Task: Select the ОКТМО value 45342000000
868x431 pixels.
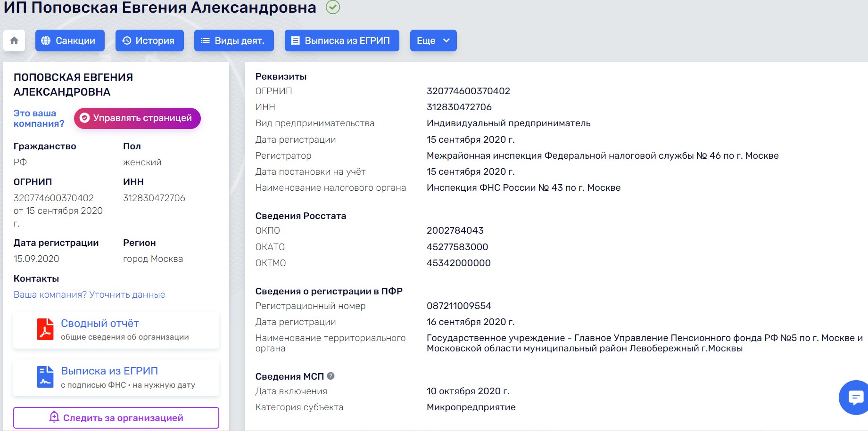Action: [x=458, y=263]
